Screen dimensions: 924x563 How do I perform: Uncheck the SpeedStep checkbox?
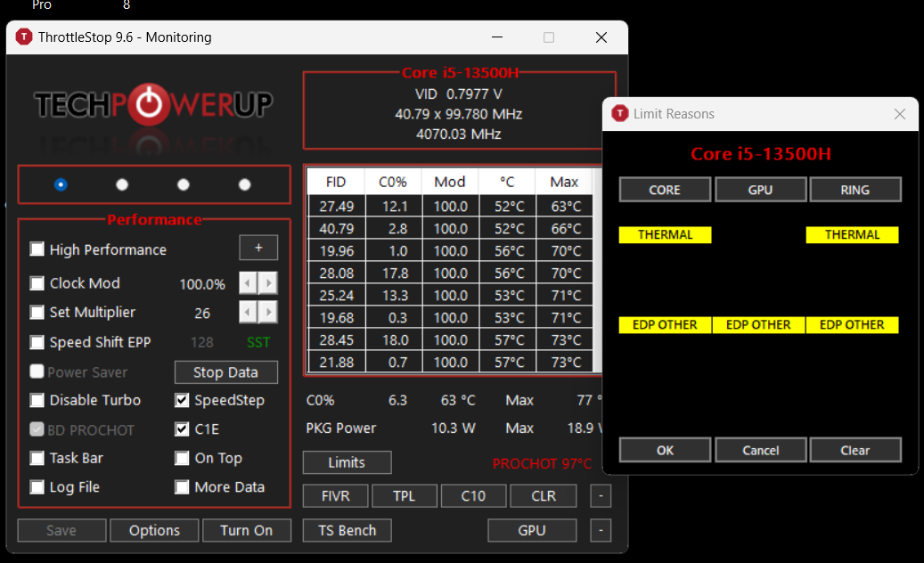tap(182, 401)
